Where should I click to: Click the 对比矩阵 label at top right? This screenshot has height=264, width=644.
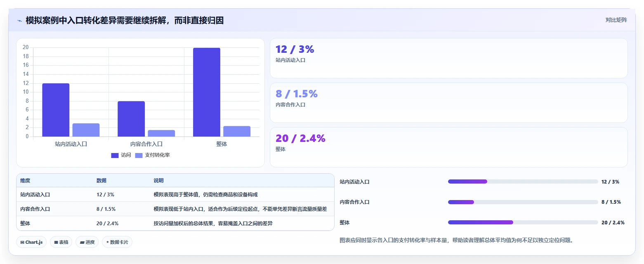(616, 20)
